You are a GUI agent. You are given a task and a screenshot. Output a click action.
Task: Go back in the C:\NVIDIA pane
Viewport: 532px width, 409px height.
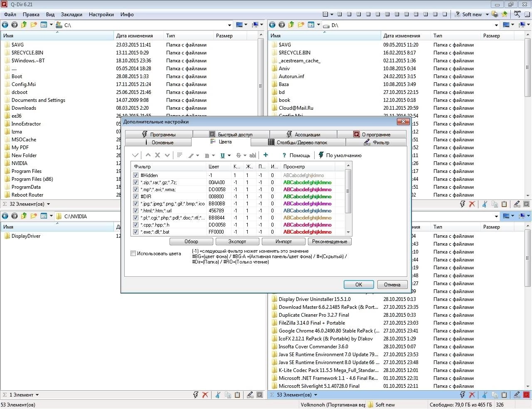5,216
